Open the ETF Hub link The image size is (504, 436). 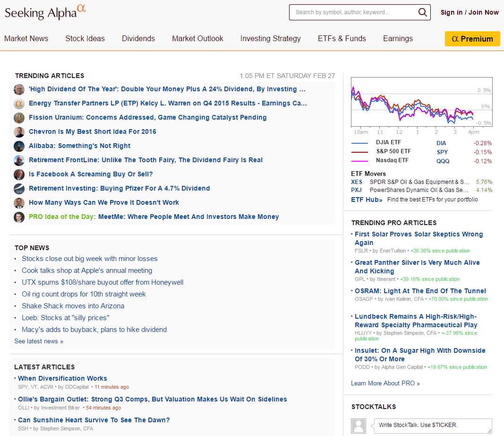[x=367, y=200]
